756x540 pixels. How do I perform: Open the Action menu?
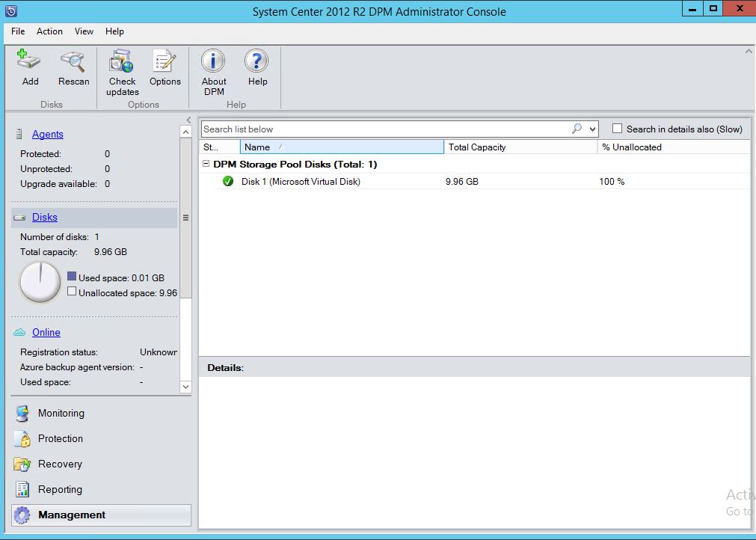(x=49, y=31)
